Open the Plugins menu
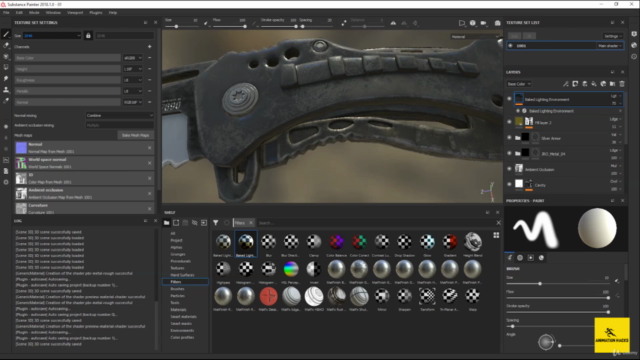The image size is (640, 360). click(96, 13)
